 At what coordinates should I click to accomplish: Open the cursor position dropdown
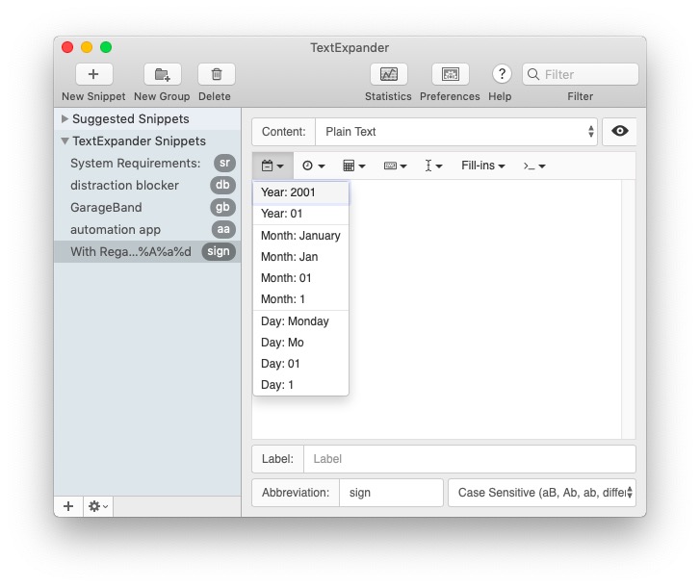[432, 166]
